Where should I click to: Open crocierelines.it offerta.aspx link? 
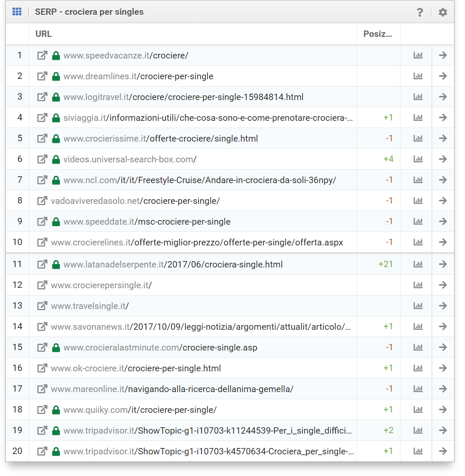[x=197, y=242]
